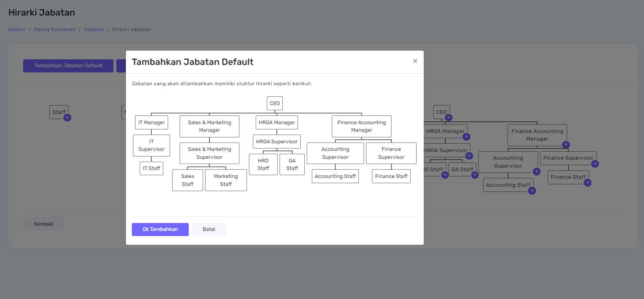Click the Ok Tambahkan button
Image resolution: width=644 pixels, height=299 pixels.
point(160,229)
